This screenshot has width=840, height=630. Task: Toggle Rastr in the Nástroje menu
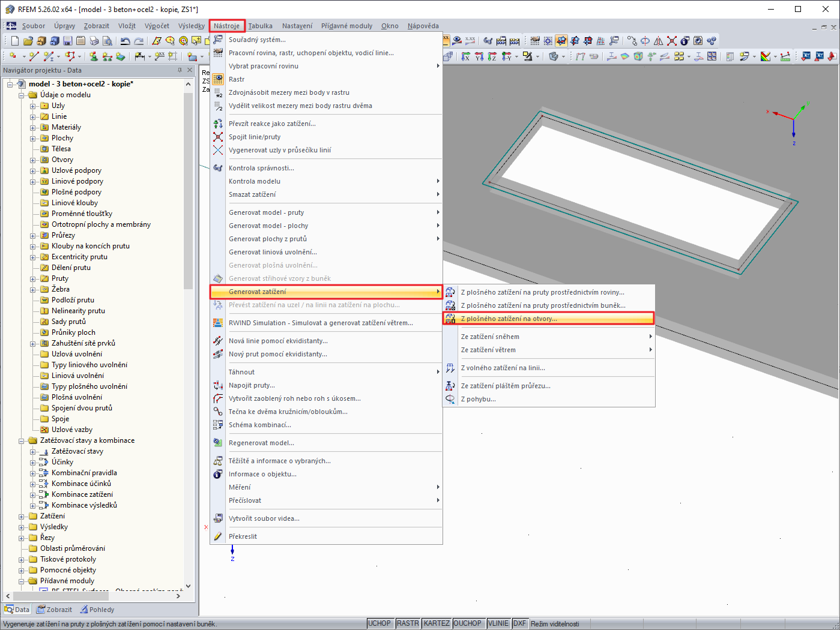pyautogui.click(x=326, y=79)
